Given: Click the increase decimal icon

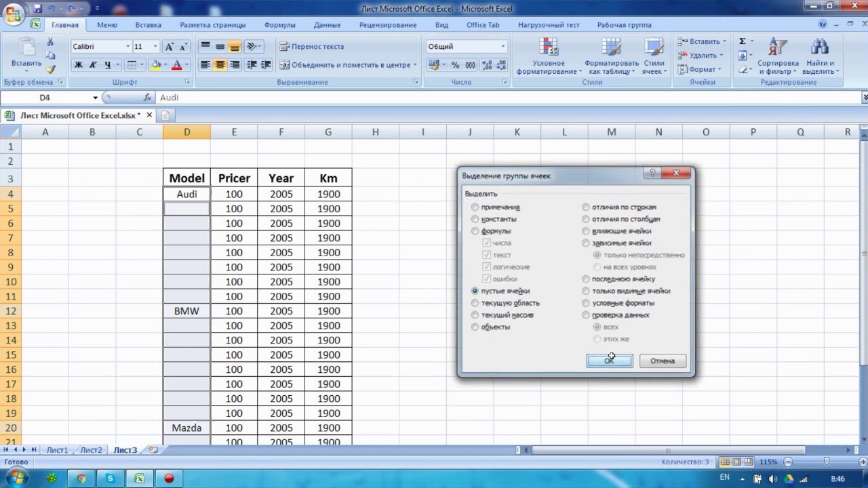Looking at the screenshot, I should (487, 65).
